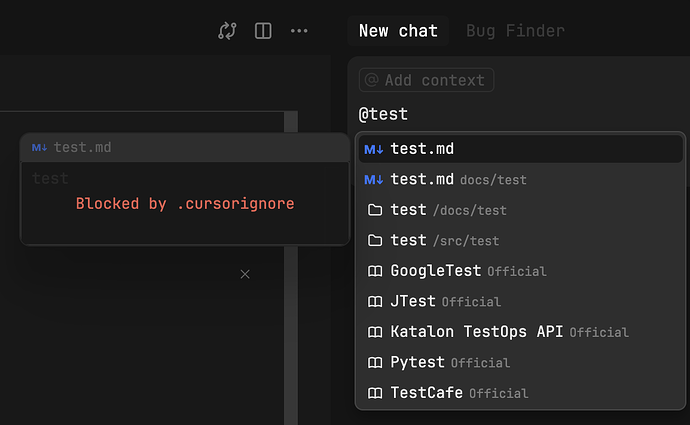Screen dimensions: 690x425
Task: Click the folder icon for /docs/test
Action: click(375, 210)
